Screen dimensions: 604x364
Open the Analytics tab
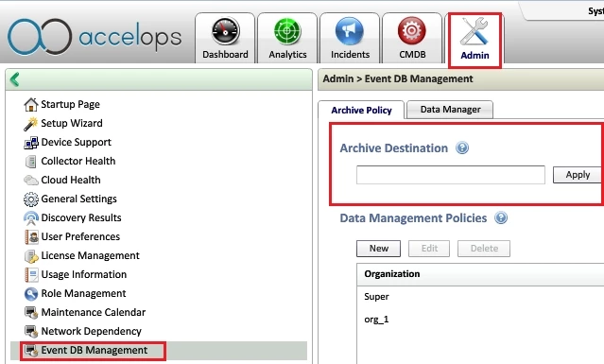coord(287,38)
